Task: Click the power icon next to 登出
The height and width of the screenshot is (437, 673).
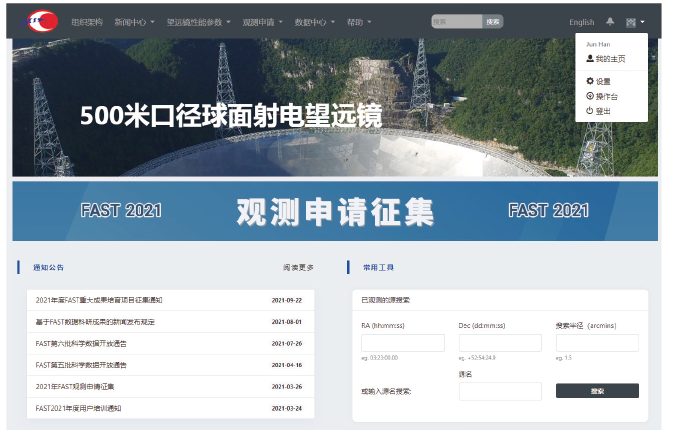Action: tap(590, 110)
